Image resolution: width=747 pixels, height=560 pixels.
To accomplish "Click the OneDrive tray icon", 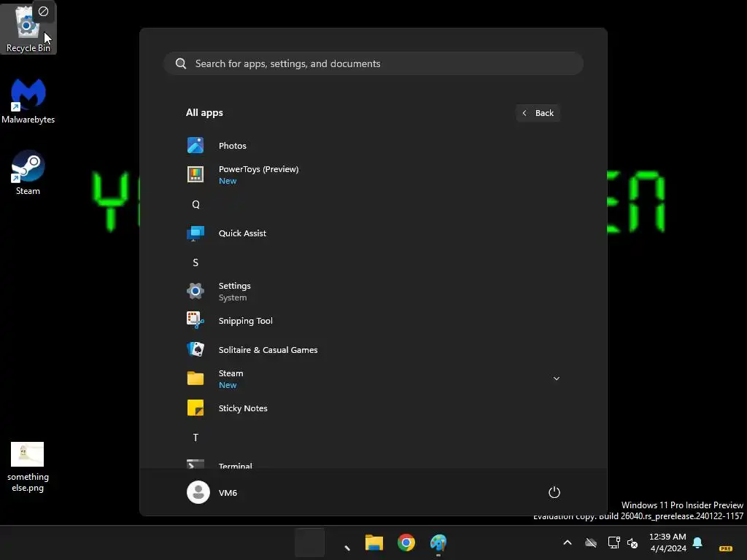I will pyautogui.click(x=591, y=542).
